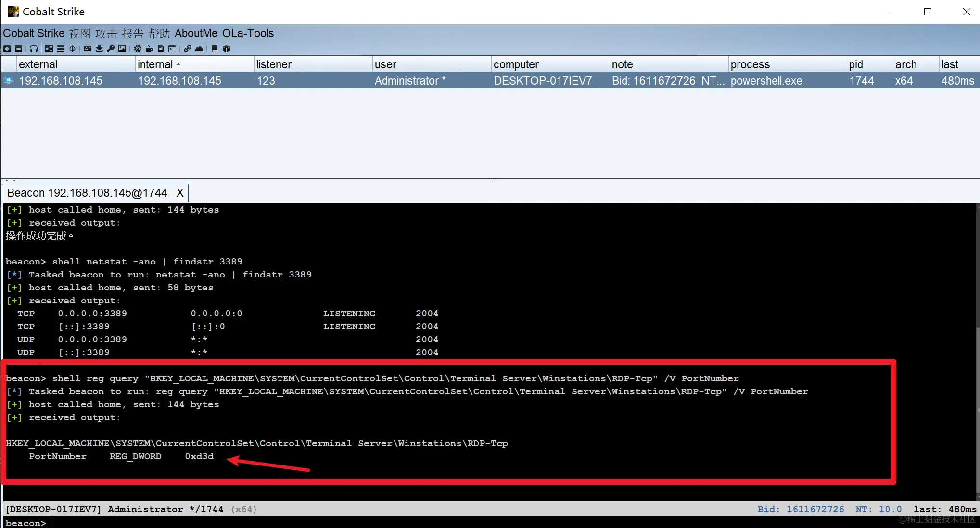Click the disconnect minus icon in toolbar
980x528 pixels.
18,49
